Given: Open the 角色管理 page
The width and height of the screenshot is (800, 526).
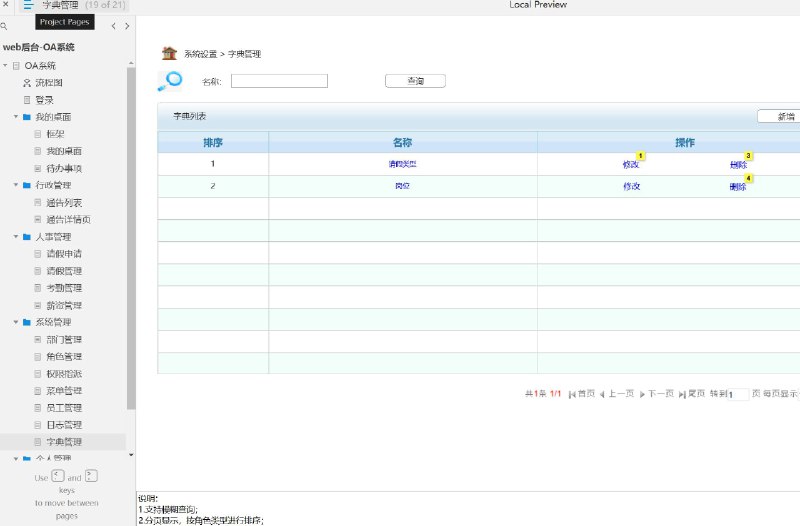Looking at the screenshot, I should coord(64,356).
